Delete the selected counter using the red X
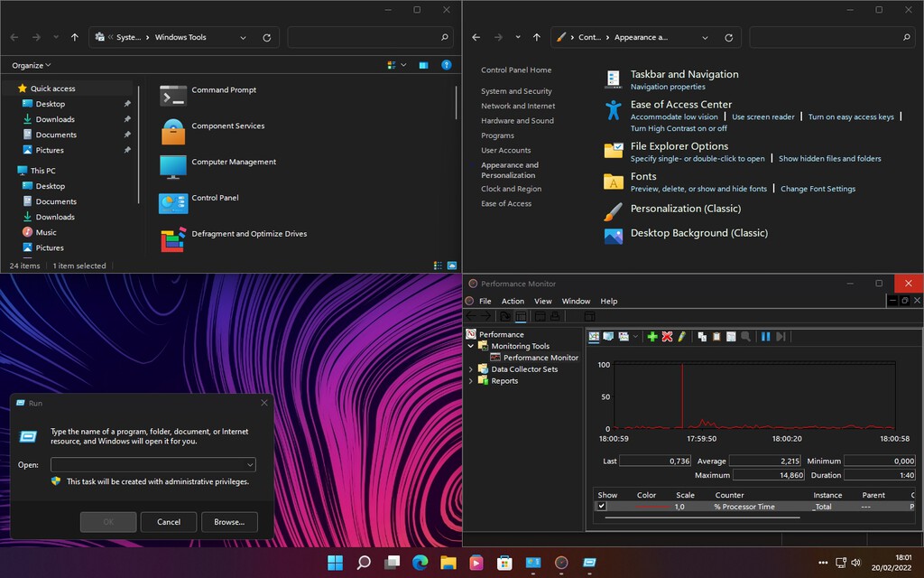 667,336
